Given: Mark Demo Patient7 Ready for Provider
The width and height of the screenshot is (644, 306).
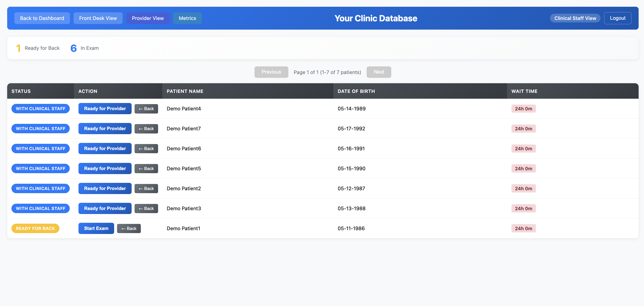Looking at the screenshot, I should tap(105, 128).
